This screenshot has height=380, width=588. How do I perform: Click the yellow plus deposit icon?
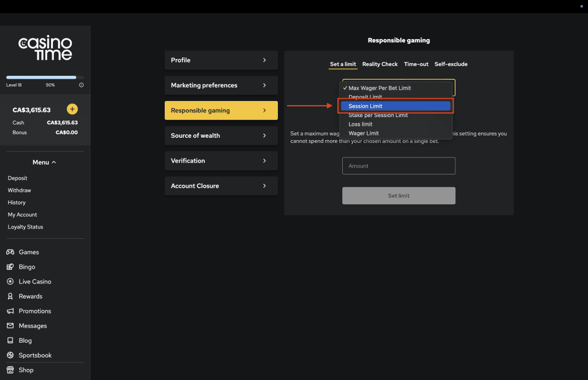pyautogui.click(x=72, y=109)
